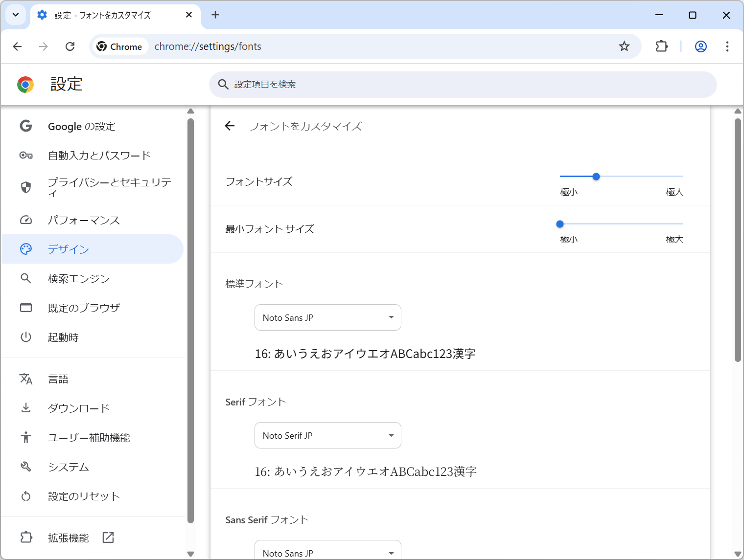
Task: Bookmark the page with the star icon
Action: [x=624, y=46]
